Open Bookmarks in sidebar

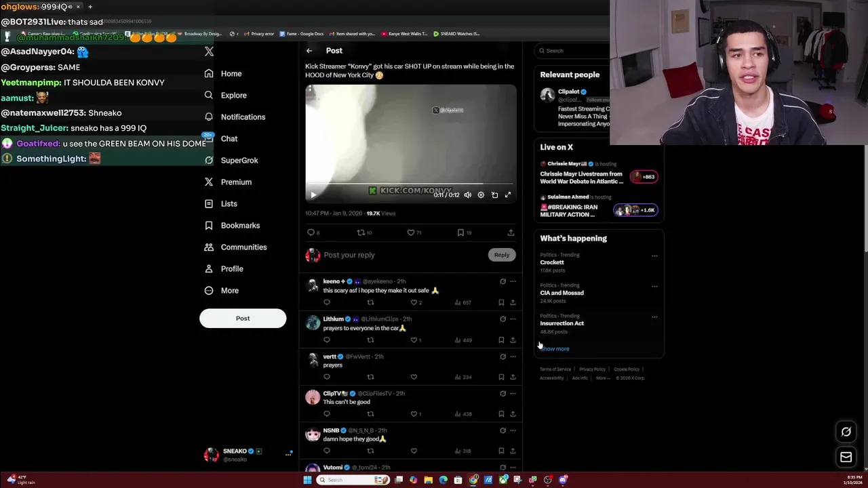tap(232, 225)
